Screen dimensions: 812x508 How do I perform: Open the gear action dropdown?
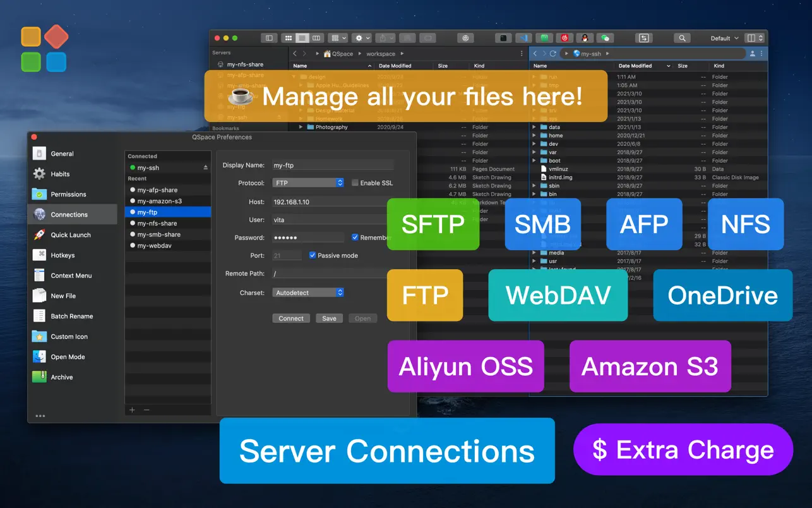click(362, 38)
